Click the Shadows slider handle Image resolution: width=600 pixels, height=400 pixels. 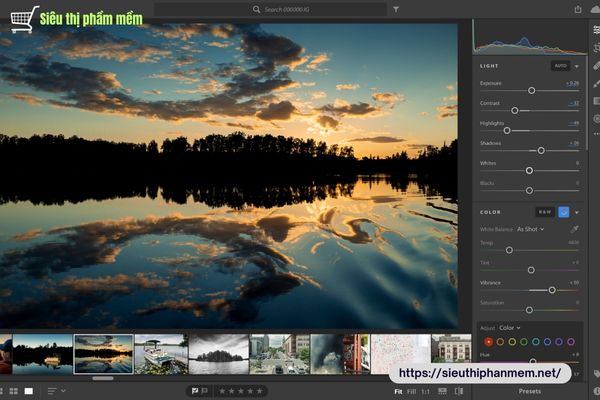[x=541, y=150]
